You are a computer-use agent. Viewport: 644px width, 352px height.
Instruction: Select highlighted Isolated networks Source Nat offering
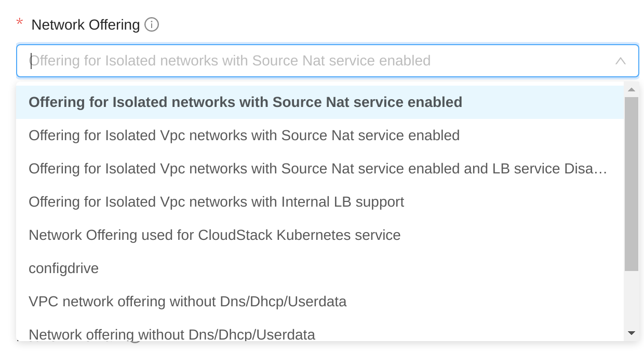click(x=245, y=102)
